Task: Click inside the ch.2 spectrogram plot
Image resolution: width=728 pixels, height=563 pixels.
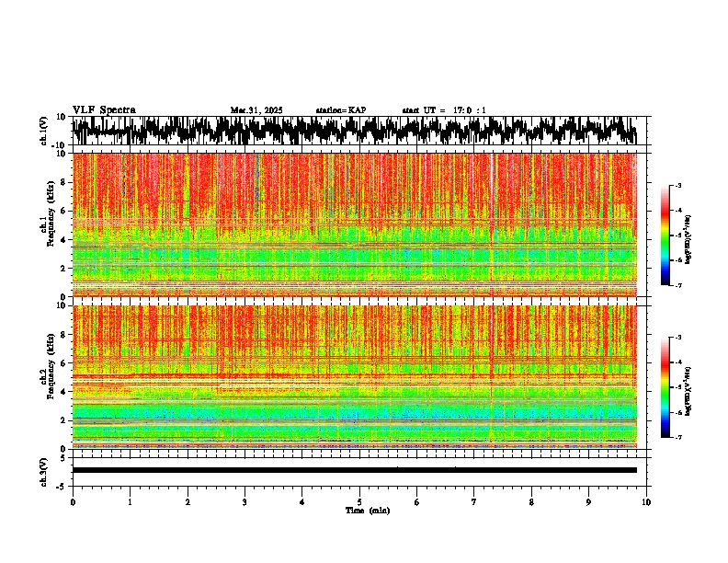Action: pyautogui.click(x=354, y=377)
